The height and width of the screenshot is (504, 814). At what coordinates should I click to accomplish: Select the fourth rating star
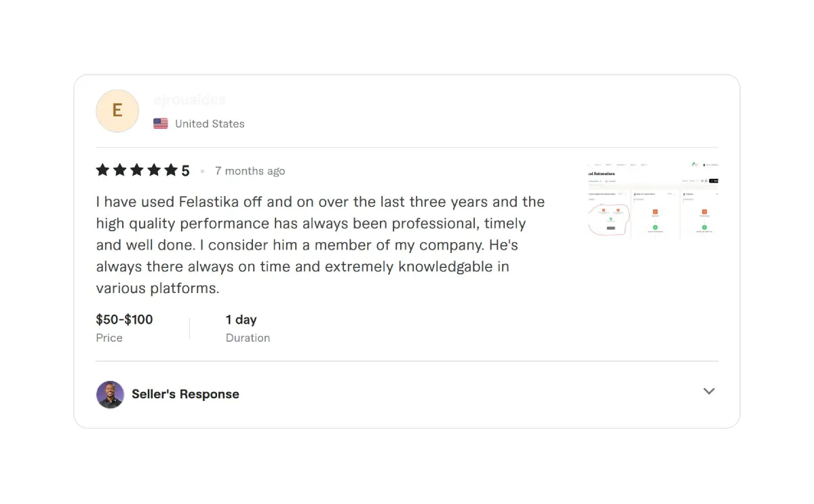(154, 170)
